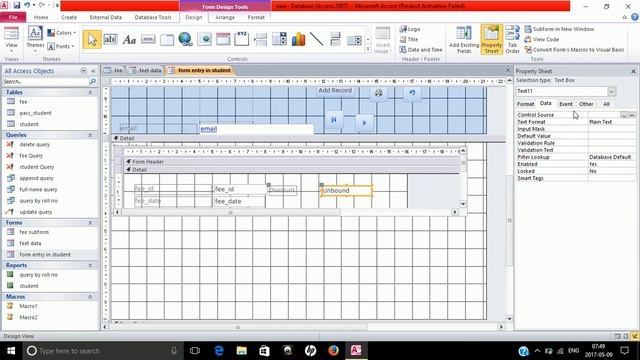Select Macro1 in navigation pane
Screen dimensions: 640x360
[28, 306]
